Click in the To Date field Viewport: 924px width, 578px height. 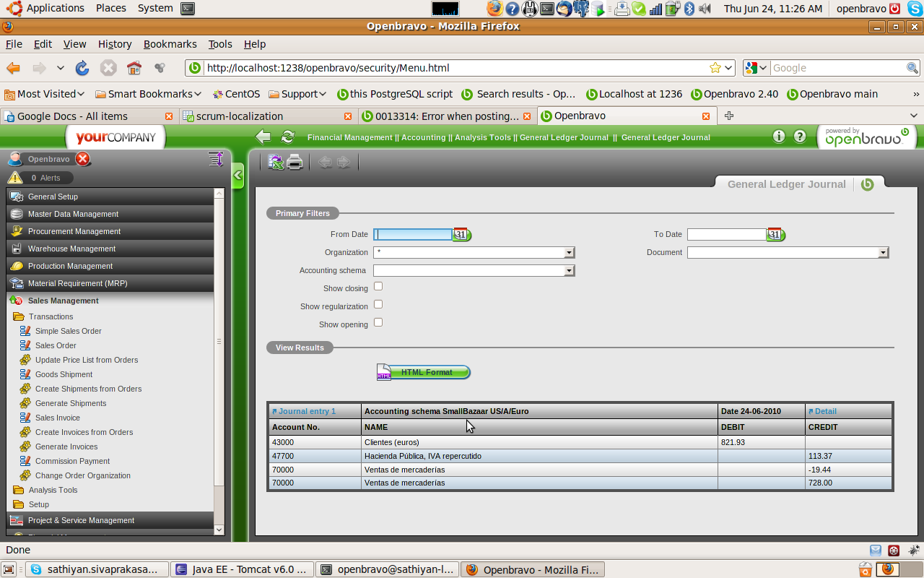tap(727, 234)
